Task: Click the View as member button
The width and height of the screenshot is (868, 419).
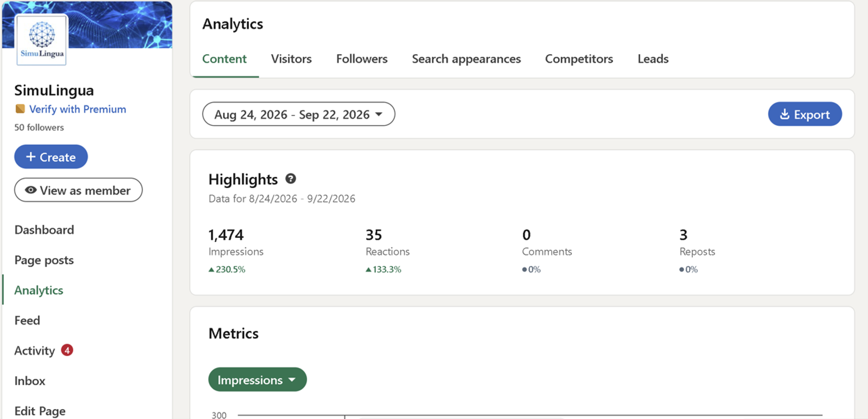Action: pos(78,190)
